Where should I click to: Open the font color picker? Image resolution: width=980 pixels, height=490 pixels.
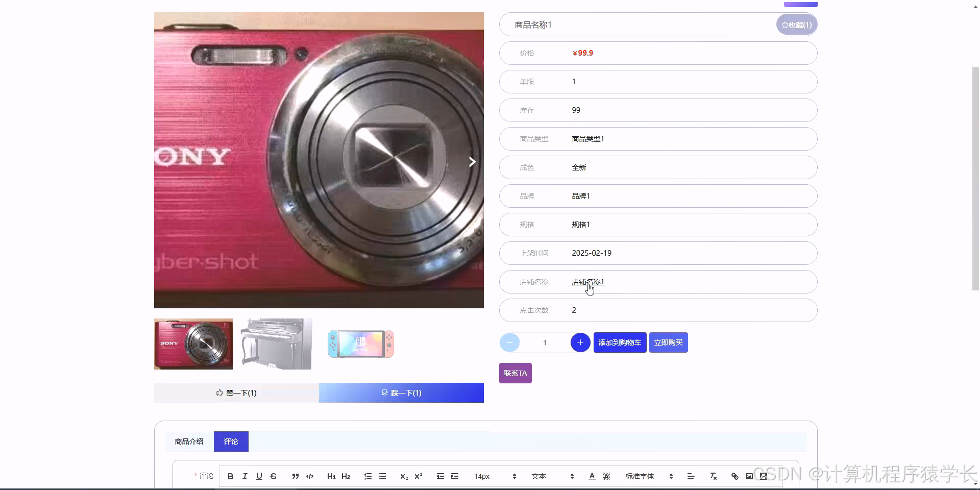pyautogui.click(x=592, y=476)
